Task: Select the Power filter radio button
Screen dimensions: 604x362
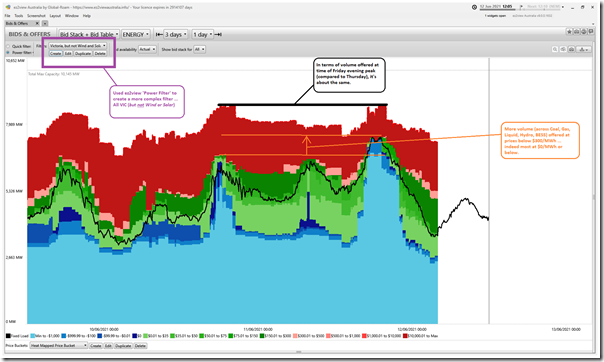Action: point(8,52)
